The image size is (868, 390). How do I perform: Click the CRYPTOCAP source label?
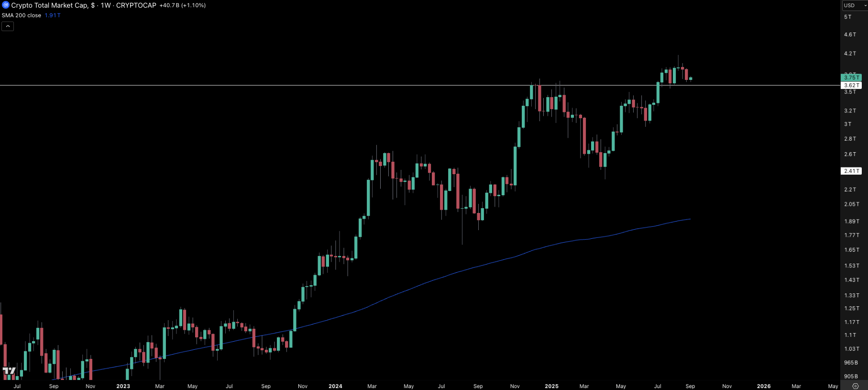pyautogui.click(x=136, y=5)
